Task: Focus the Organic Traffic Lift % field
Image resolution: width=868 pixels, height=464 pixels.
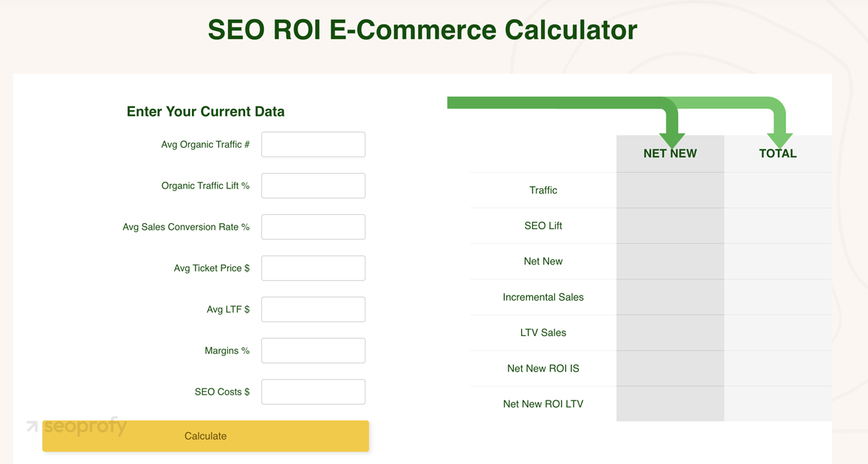Action: tap(313, 185)
